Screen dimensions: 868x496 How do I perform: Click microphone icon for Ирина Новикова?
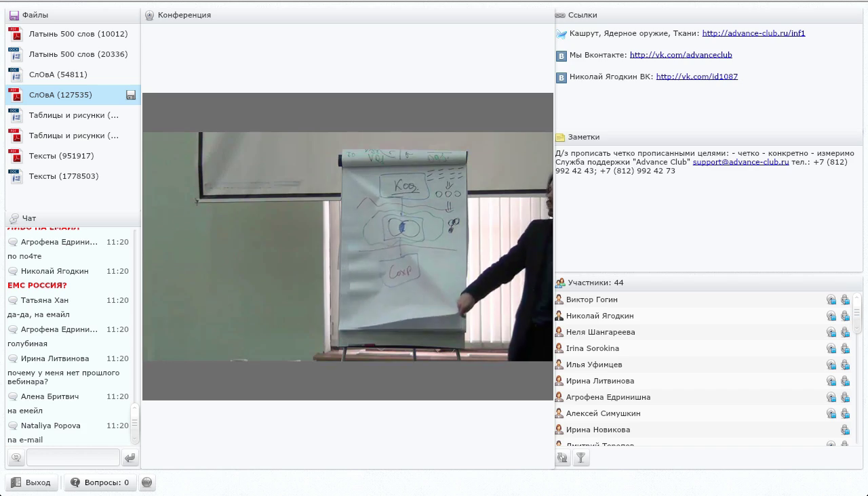pyautogui.click(x=845, y=430)
